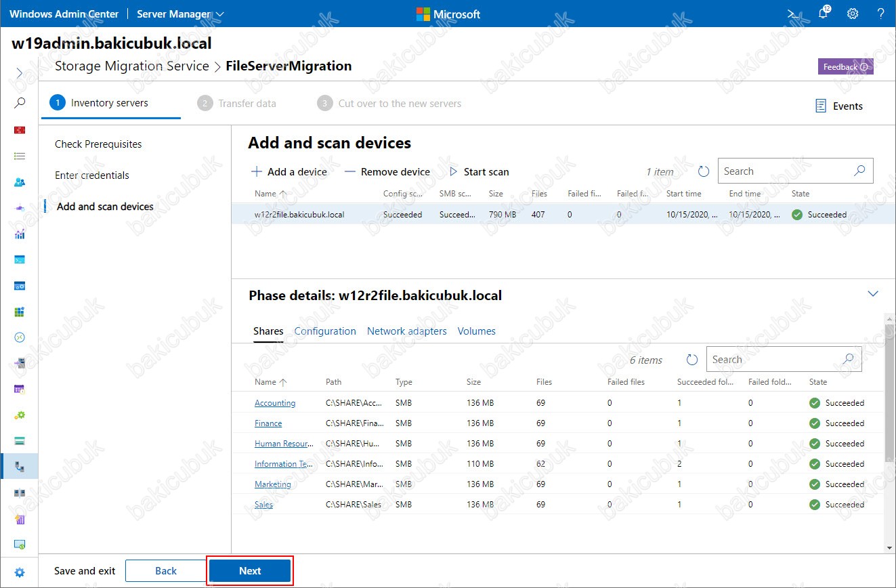Click Remove device

click(x=387, y=172)
